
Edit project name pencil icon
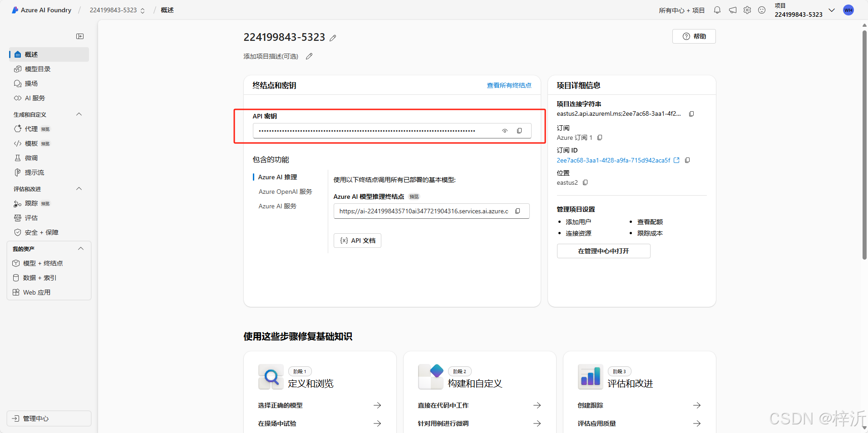[333, 38]
